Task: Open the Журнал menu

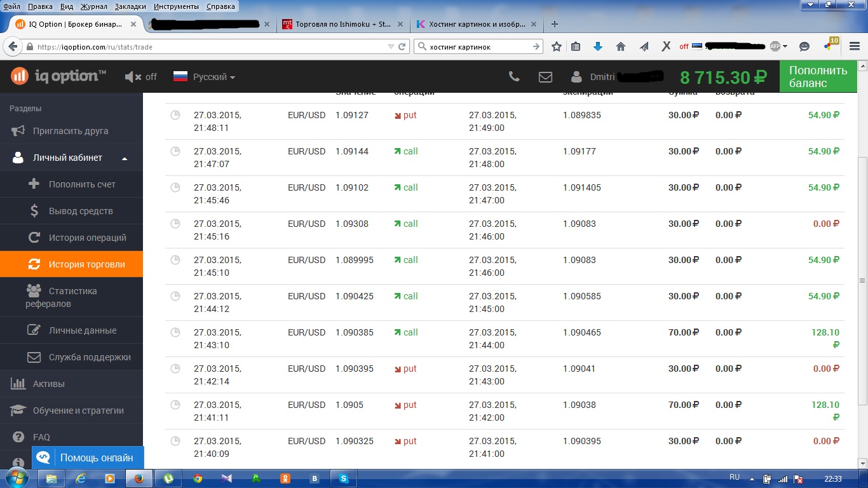Action: 94,6
